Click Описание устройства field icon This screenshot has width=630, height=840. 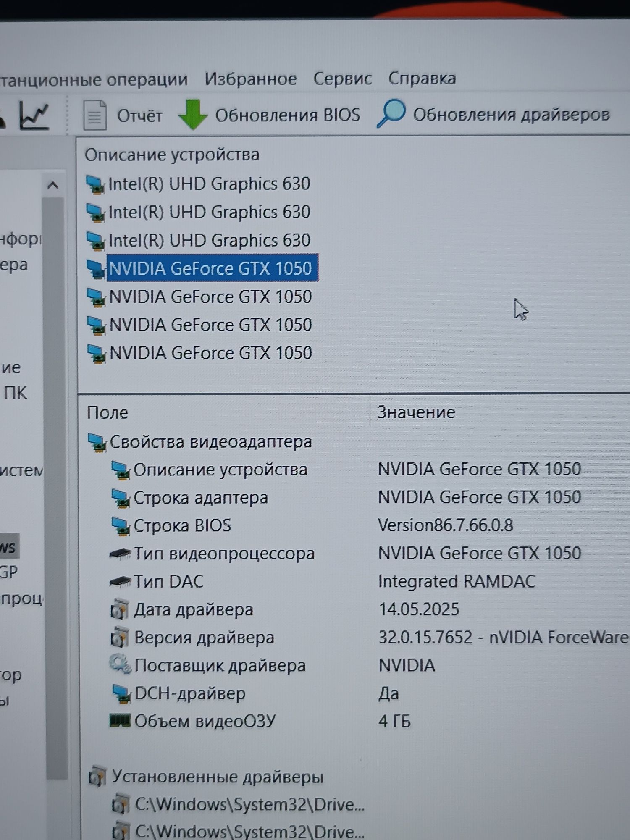click(121, 470)
